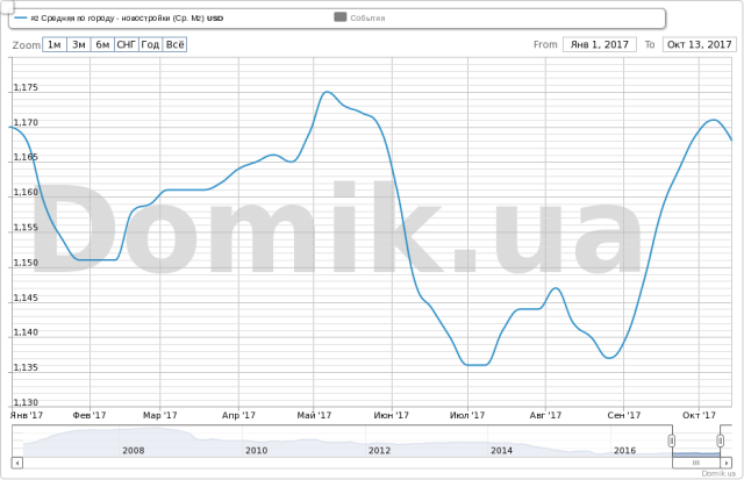The height and width of the screenshot is (480, 744).
Task: Click 2008 in the navigator timeline
Action: click(x=133, y=450)
